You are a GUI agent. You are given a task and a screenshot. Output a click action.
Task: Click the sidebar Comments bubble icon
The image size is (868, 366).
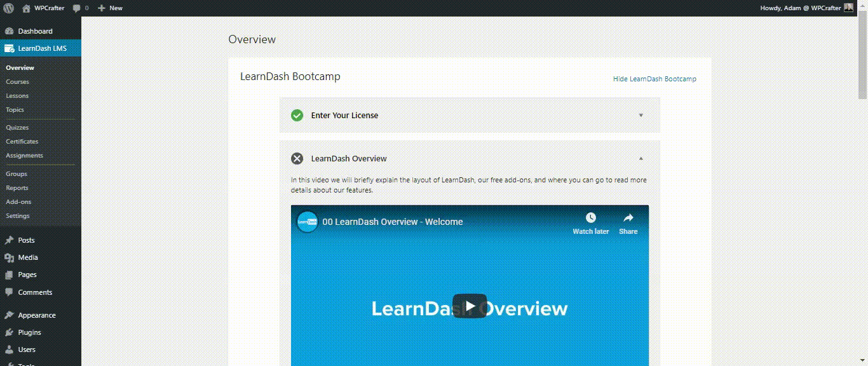[x=9, y=292]
